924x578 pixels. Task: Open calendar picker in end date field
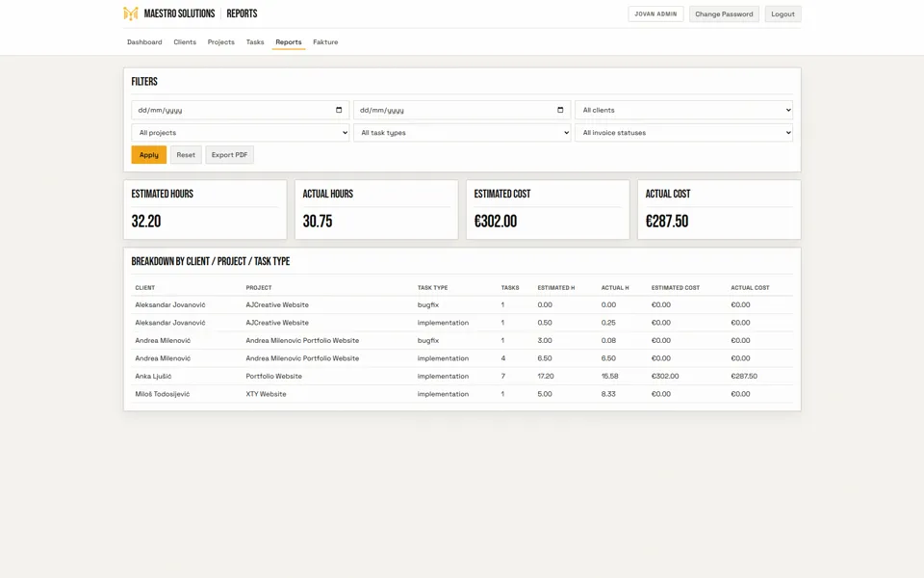[560, 110]
